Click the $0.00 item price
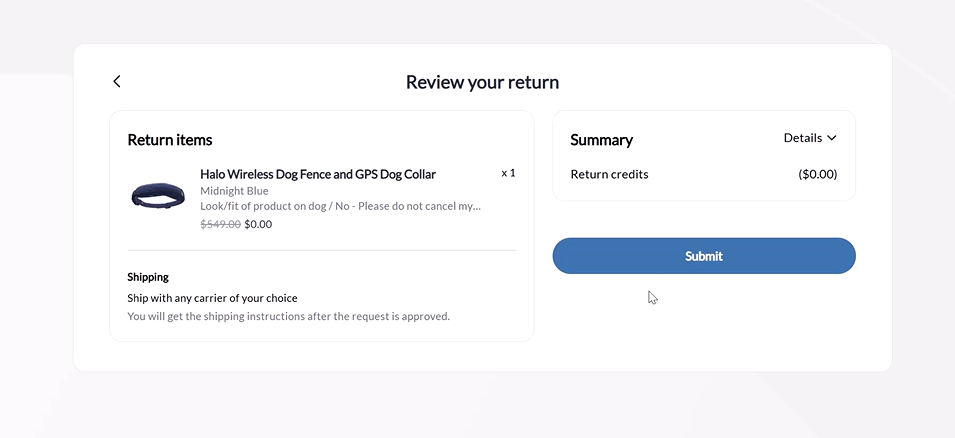 point(258,224)
